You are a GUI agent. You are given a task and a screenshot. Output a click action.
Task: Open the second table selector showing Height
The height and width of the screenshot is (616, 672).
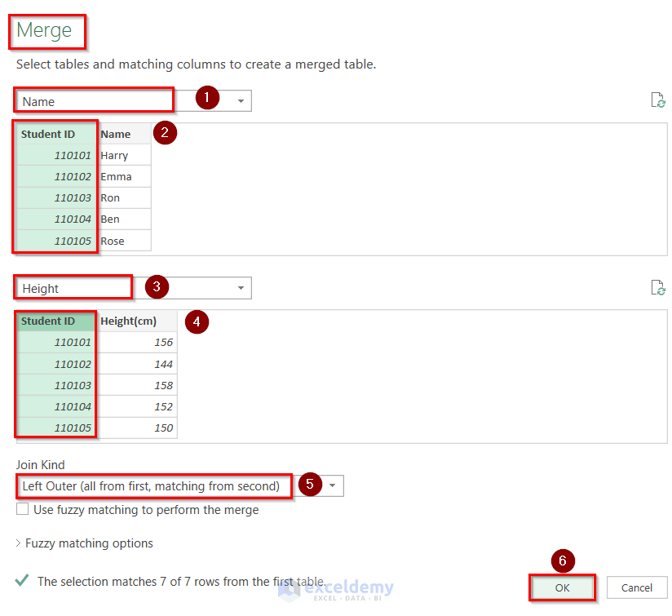(241, 287)
